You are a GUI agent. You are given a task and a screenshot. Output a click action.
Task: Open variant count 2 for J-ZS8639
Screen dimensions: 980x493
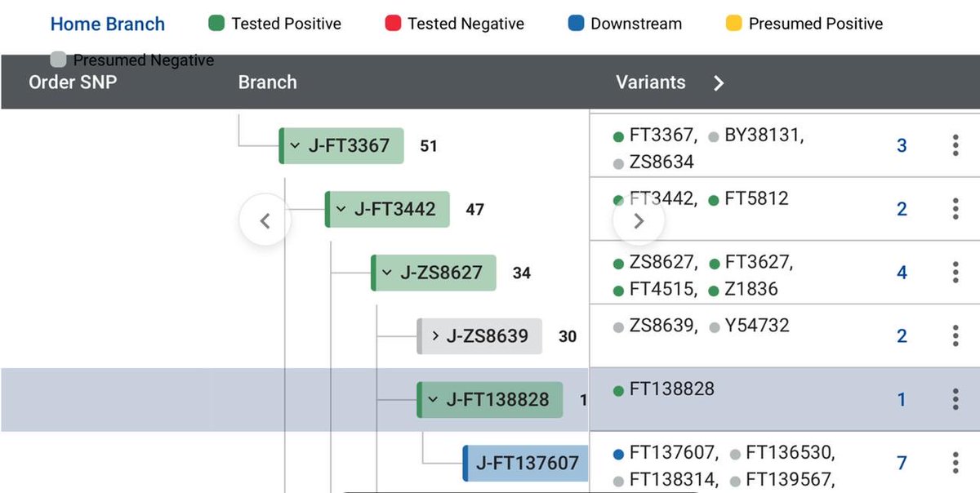[902, 336]
